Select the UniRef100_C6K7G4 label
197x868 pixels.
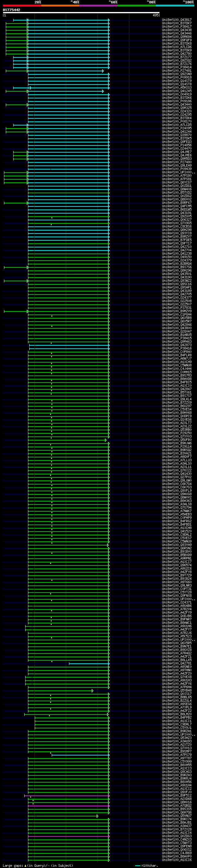click(x=177, y=483)
